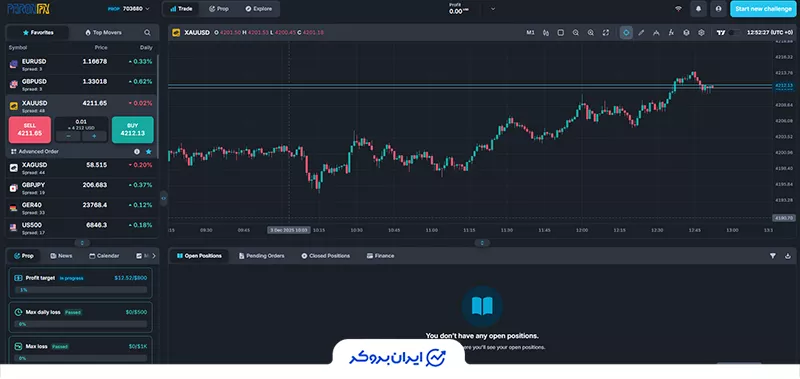Select the pencil drawing tool
The image size is (800, 379).
[641, 33]
